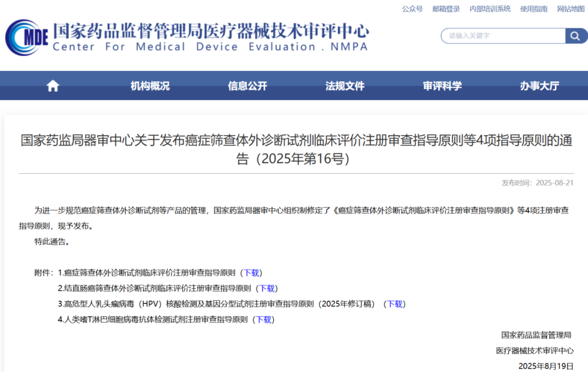Click the announcement headline about 4项指导原则
Viewport: 588px width, 372px height.
coord(296,149)
